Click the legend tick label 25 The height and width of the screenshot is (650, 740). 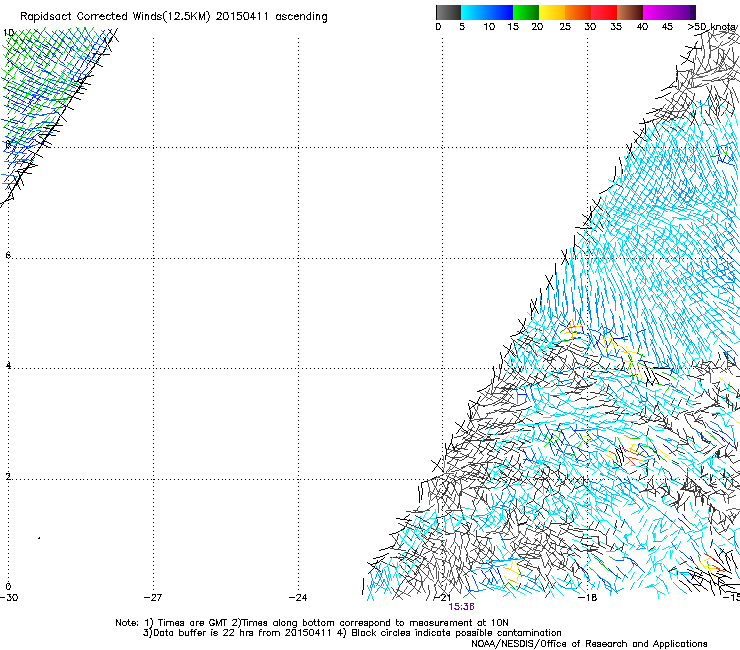[x=565, y=27]
